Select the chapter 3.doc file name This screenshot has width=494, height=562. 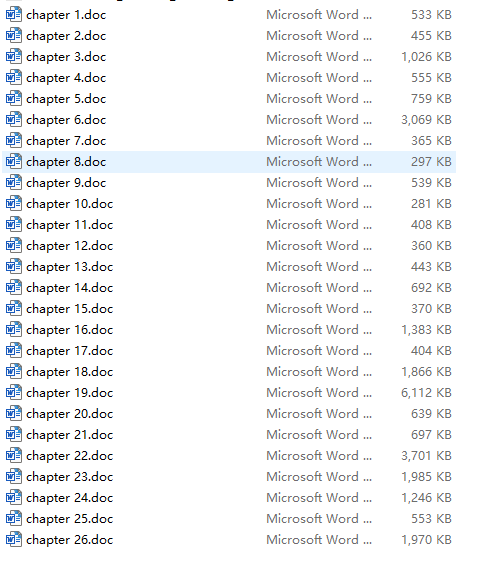tap(66, 57)
